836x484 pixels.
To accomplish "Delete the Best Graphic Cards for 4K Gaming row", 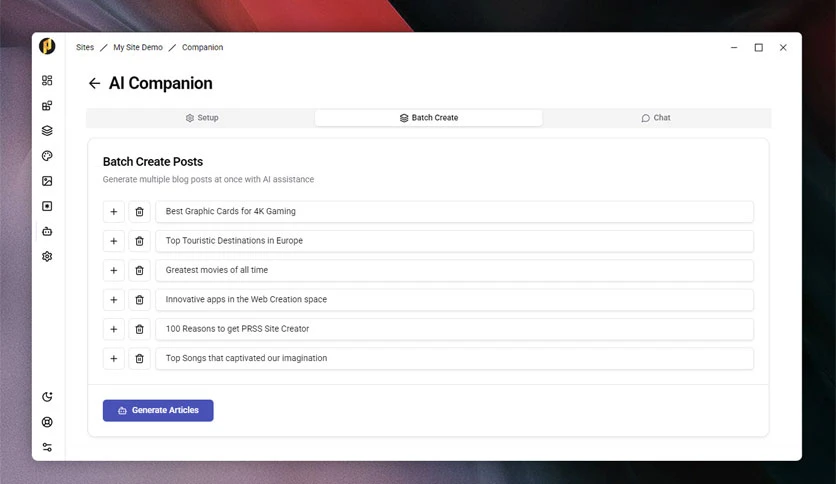I will [139, 212].
